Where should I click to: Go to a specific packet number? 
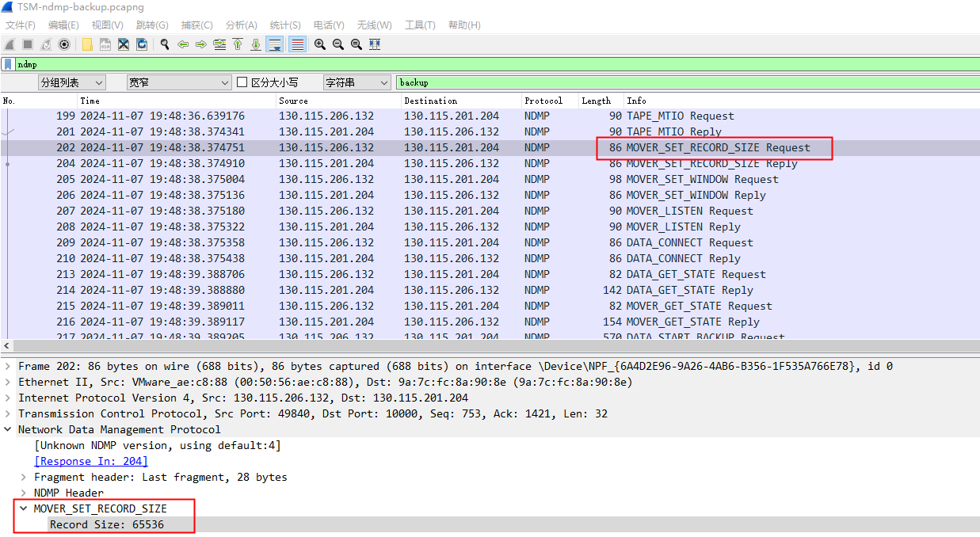(x=219, y=44)
